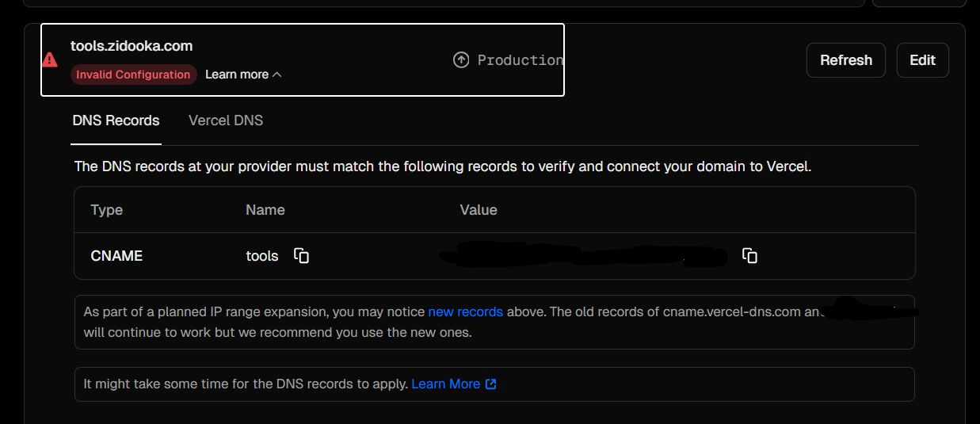Image resolution: width=980 pixels, height=424 pixels.
Task: Switch to the Vercel DNS tab
Action: click(226, 120)
